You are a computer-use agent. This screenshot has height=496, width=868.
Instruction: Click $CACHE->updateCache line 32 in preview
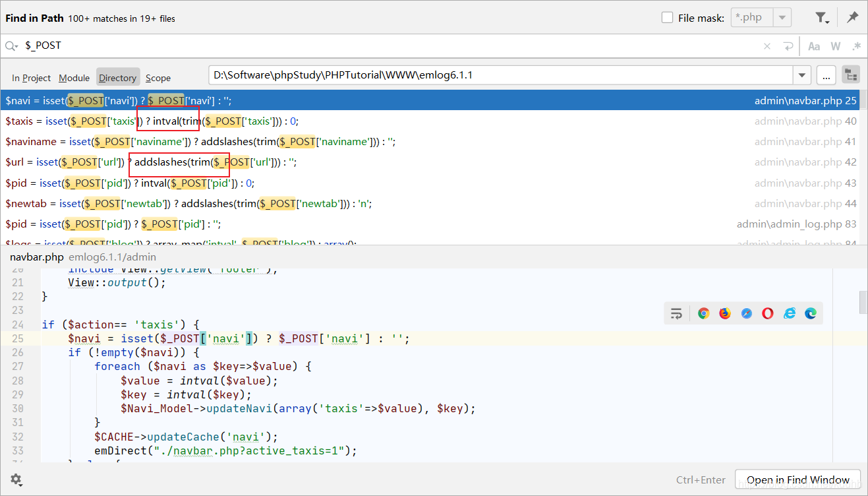point(187,437)
